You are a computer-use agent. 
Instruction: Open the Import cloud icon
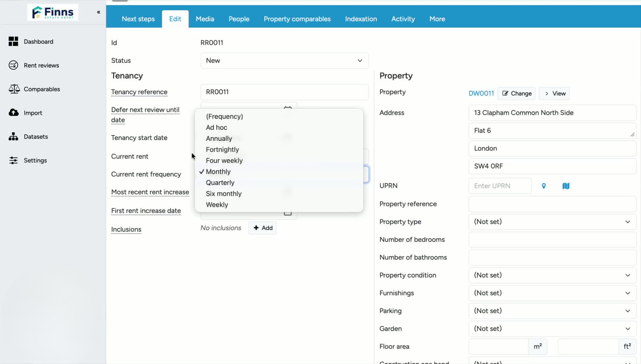point(13,113)
